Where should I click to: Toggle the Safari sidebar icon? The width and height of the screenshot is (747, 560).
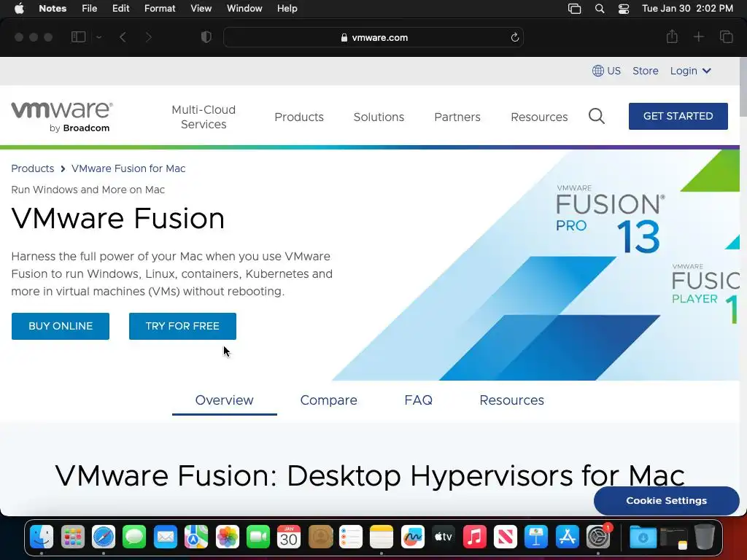point(78,37)
